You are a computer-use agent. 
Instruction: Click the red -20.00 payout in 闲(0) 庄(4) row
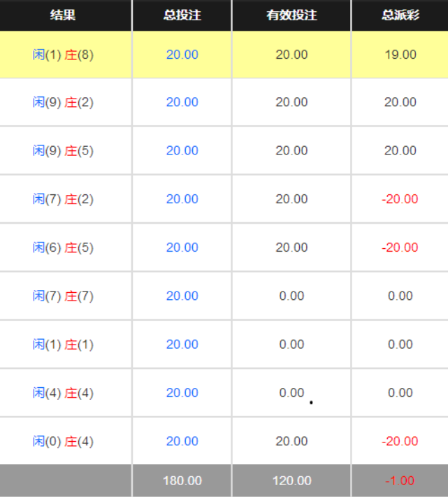pos(400,441)
